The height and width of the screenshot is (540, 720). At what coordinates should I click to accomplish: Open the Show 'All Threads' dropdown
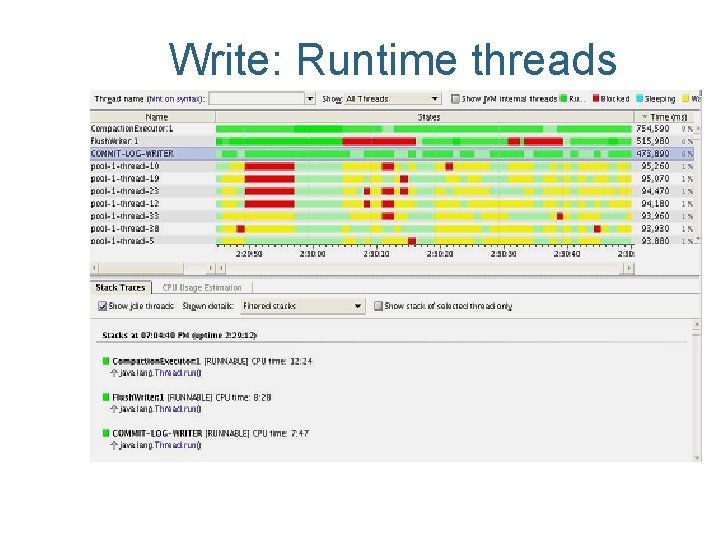tap(392, 99)
